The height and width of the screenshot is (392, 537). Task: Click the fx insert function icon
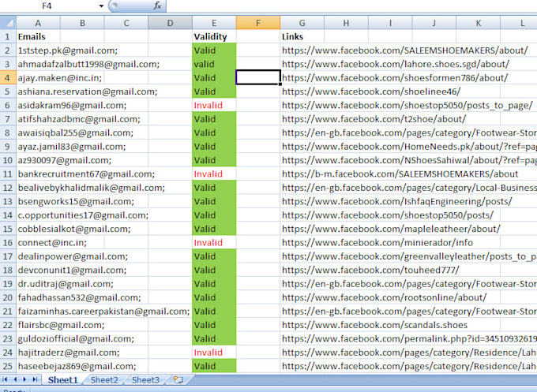(157, 6)
